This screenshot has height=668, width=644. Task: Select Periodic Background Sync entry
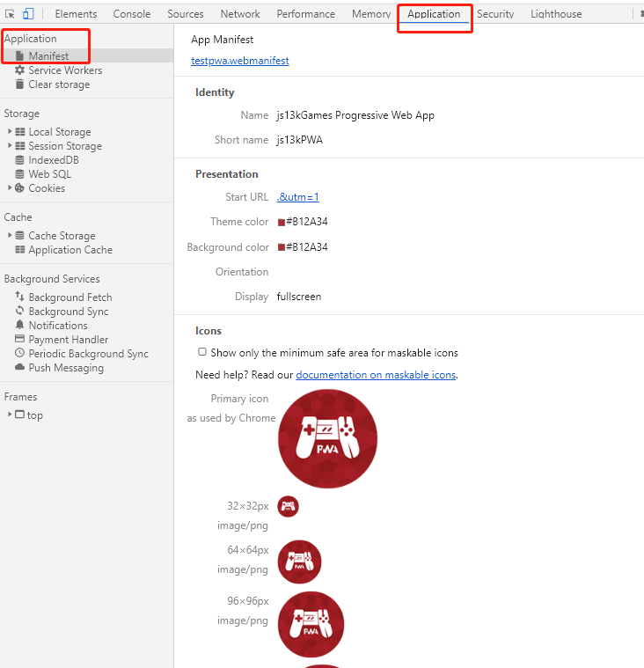[88, 354]
